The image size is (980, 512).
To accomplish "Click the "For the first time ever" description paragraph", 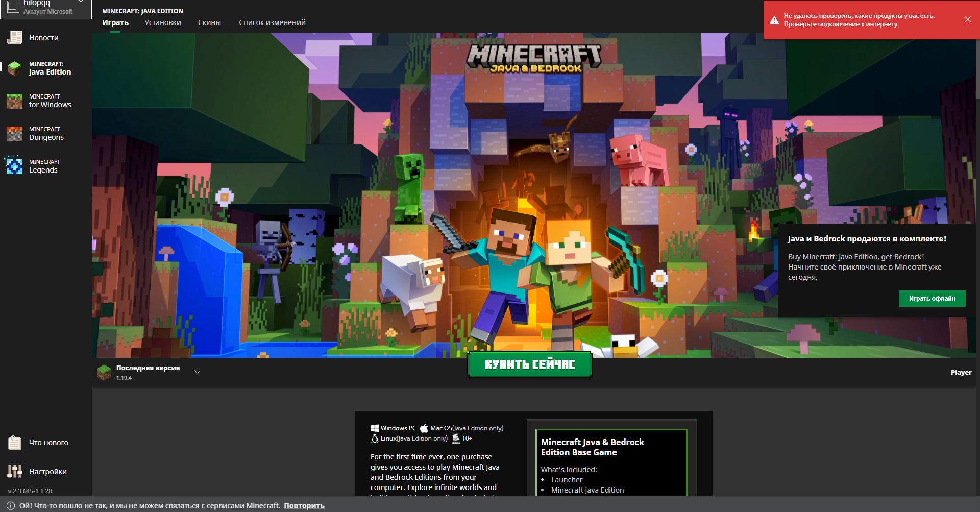I will (x=435, y=476).
